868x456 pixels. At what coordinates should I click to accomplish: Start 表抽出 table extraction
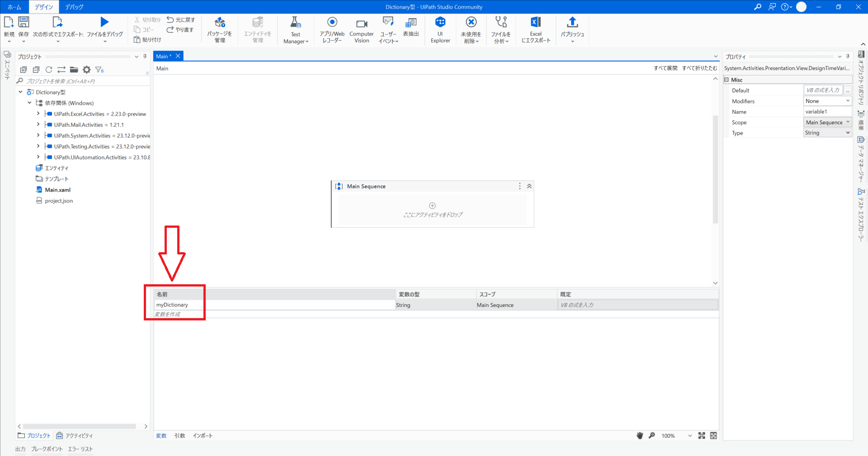click(x=411, y=27)
